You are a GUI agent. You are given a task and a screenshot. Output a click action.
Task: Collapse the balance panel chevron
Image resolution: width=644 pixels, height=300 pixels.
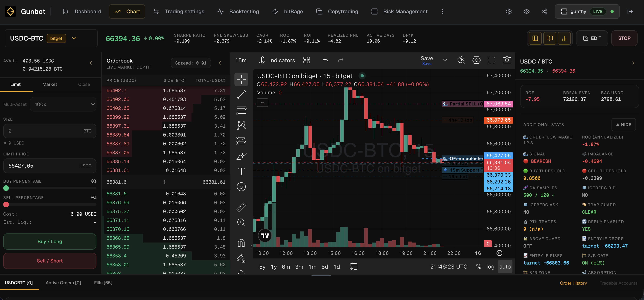91,63
